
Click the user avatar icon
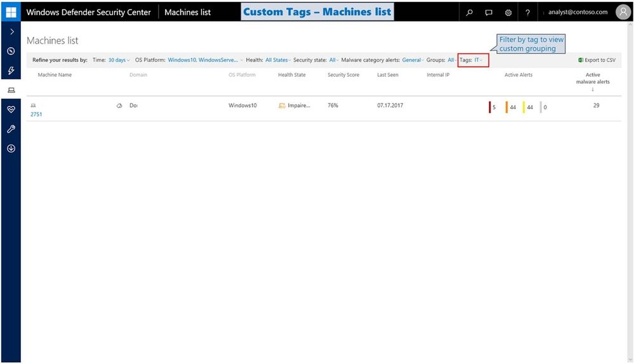pyautogui.click(x=623, y=12)
